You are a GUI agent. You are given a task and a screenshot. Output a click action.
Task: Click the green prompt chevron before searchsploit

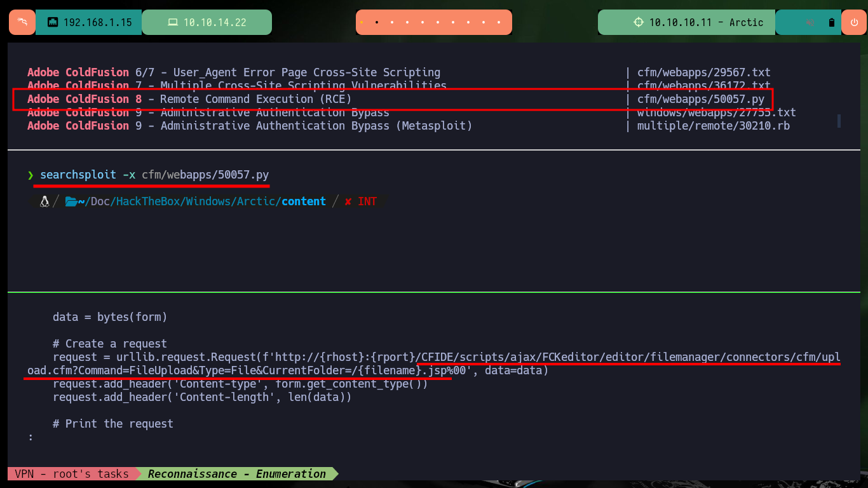point(30,175)
